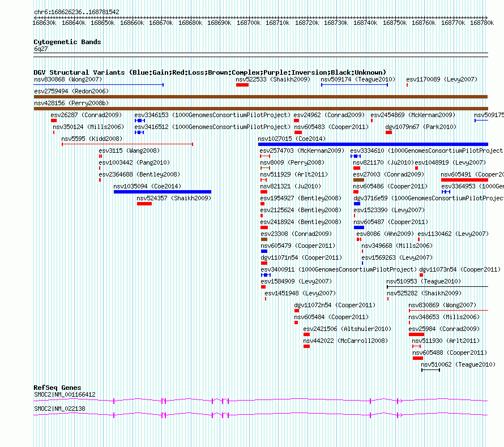504x447 pixels.
Task: Click nsv349668 (Mills2006) label
Action: 397,246
